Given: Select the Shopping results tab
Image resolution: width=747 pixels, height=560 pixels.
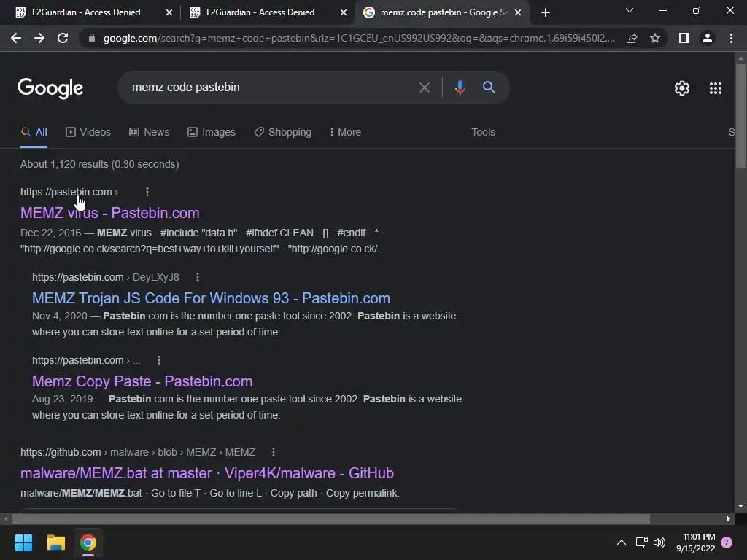Looking at the screenshot, I should [x=283, y=133].
